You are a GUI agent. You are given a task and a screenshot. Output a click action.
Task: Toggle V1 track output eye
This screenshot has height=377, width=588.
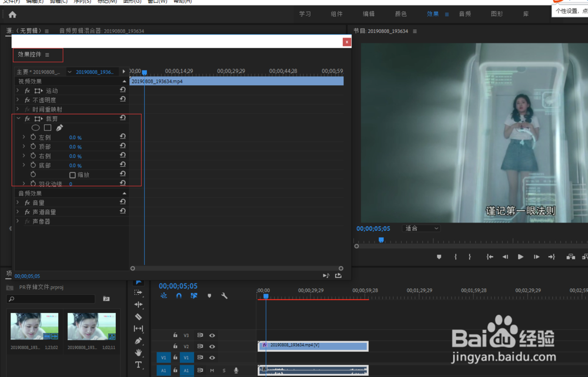click(212, 358)
